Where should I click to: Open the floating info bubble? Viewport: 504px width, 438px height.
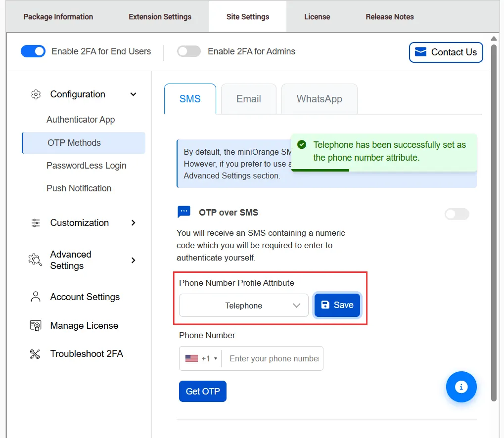click(x=461, y=387)
